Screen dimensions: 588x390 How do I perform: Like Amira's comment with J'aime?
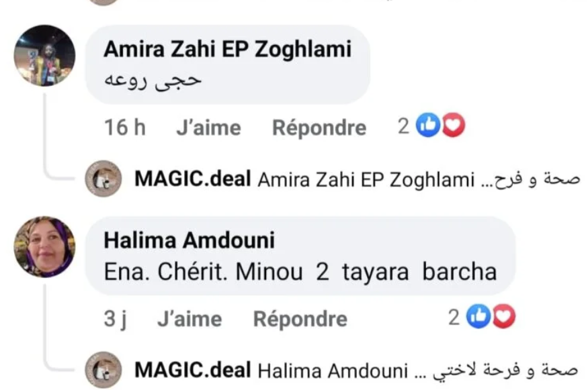(x=208, y=128)
